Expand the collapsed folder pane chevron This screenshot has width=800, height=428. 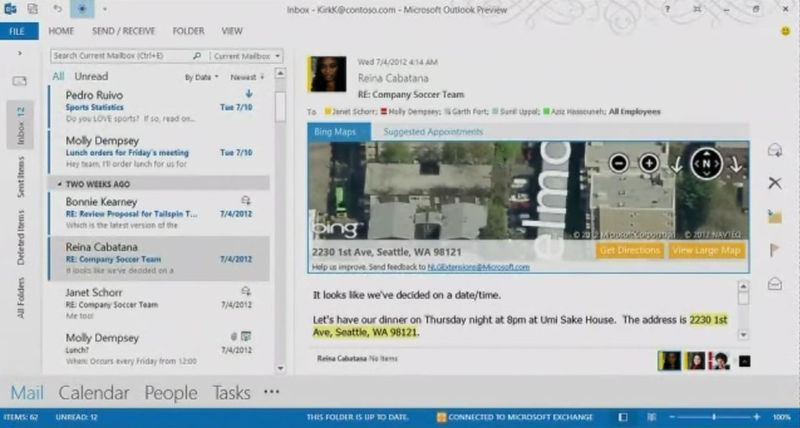(x=20, y=53)
